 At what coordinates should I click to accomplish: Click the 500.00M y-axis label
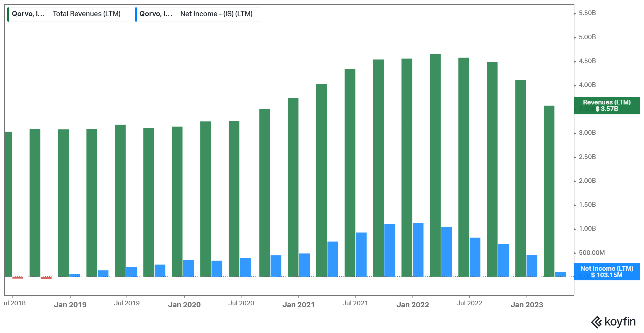(x=591, y=253)
